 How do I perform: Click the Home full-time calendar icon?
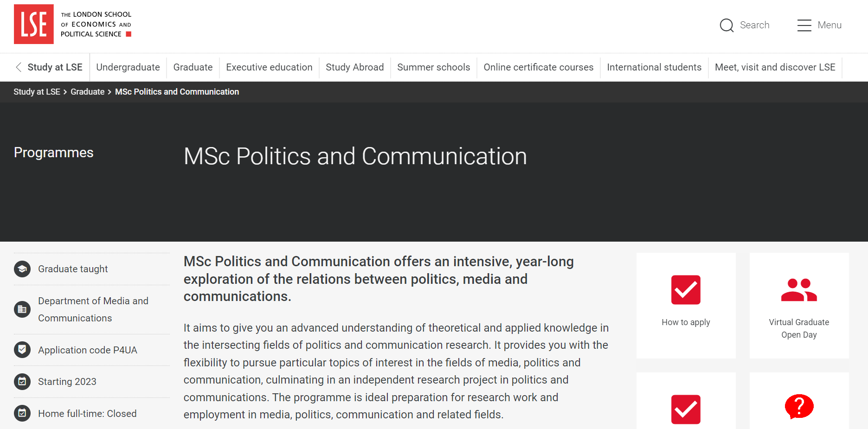pos(22,413)
